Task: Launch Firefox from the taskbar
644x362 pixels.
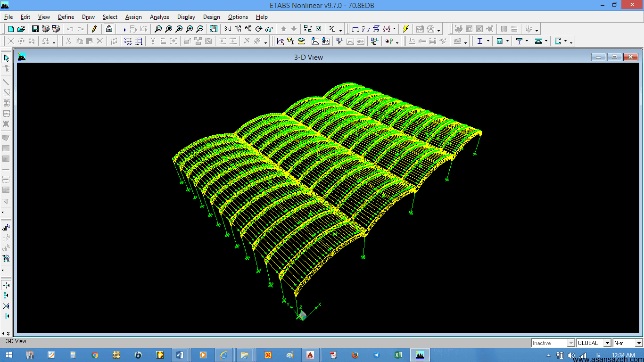Action: pos(355,355)
